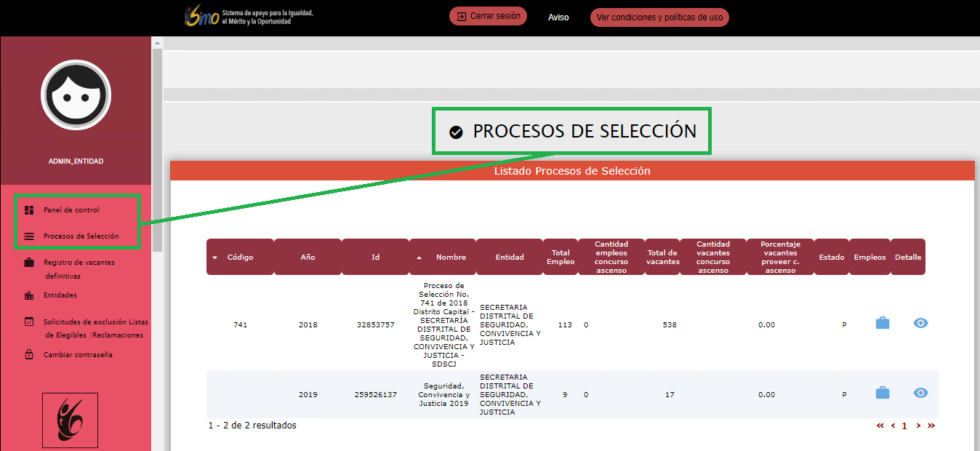The image size is (980, 451).
Task: Click the Aviso link in header
Action: [558, 17]
